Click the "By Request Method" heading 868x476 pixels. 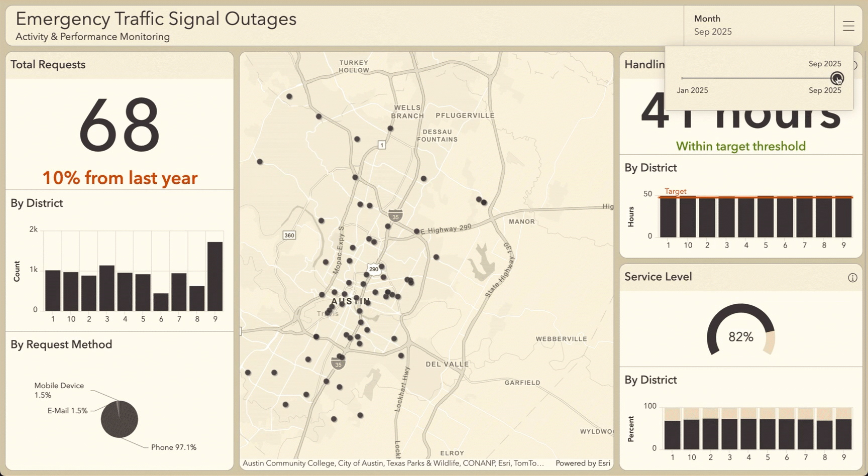[61, 344]
